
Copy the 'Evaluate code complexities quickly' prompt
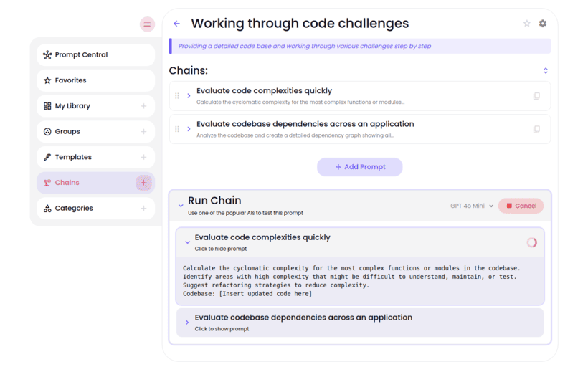point(536,96)
